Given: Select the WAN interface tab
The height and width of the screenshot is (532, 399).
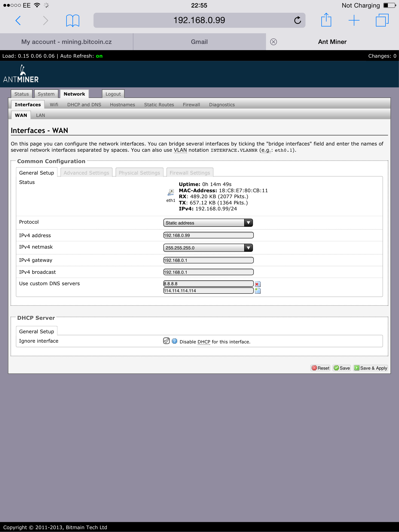Looking at the screenshot, I should coord(21,115).
